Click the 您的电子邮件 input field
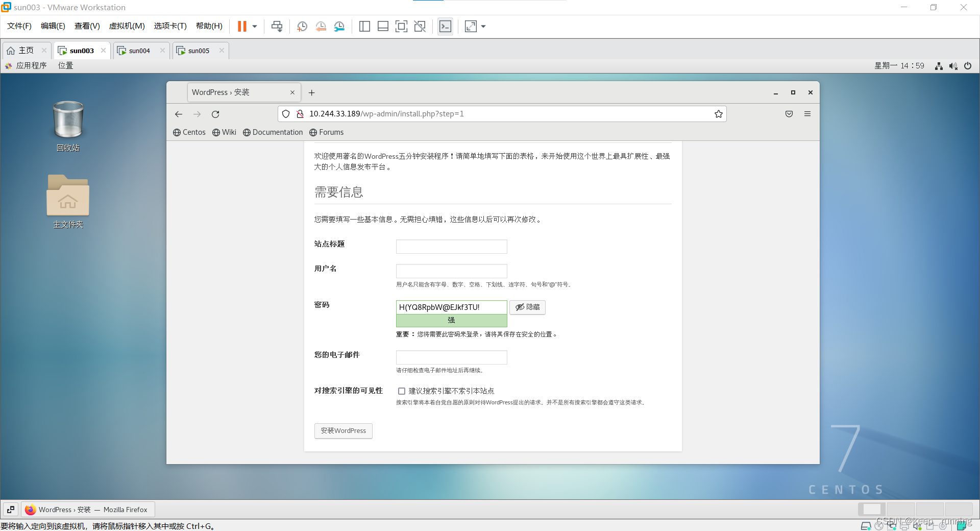This screenshot has width=980, height=531. (452, 357)
